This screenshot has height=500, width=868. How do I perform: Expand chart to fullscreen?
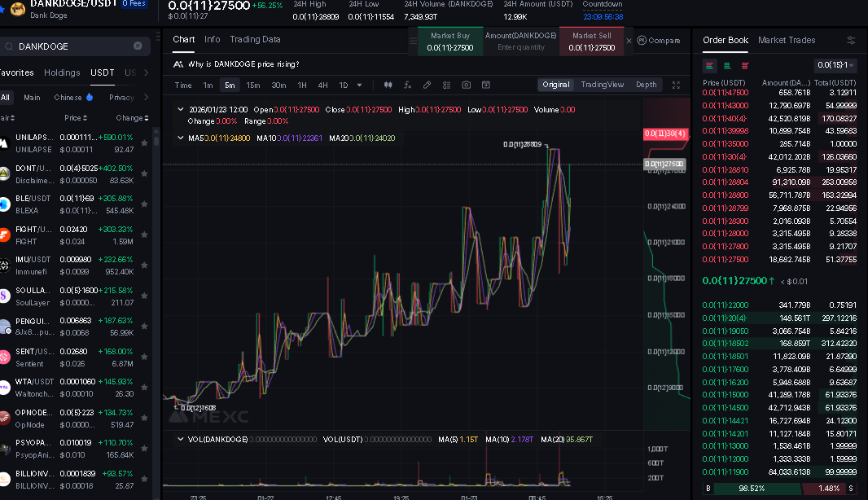coord(676,85)
